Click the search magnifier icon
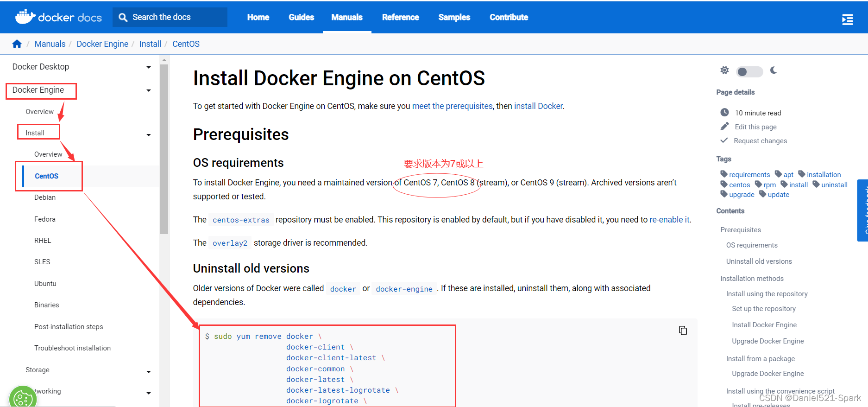 click(123, 17)
